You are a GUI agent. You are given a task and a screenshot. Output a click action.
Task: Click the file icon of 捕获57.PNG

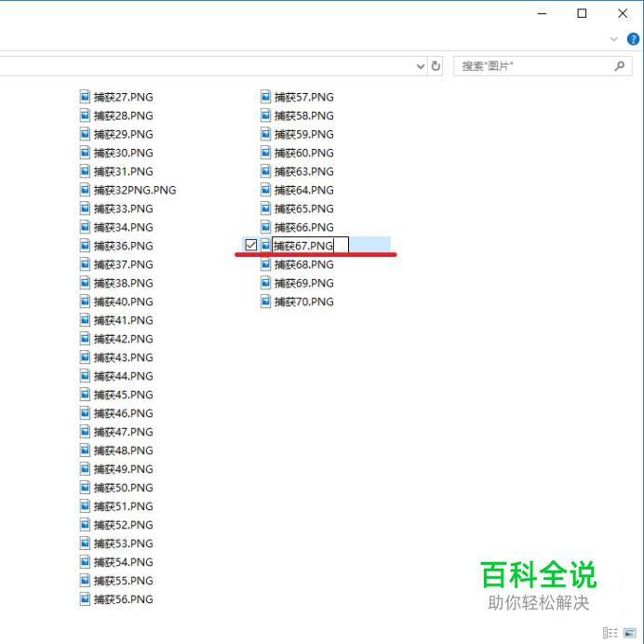[x=266, y=97]
